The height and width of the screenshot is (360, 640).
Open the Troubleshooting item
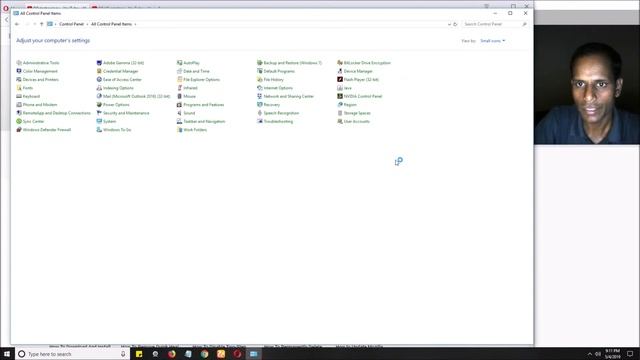tap(275, 121)
